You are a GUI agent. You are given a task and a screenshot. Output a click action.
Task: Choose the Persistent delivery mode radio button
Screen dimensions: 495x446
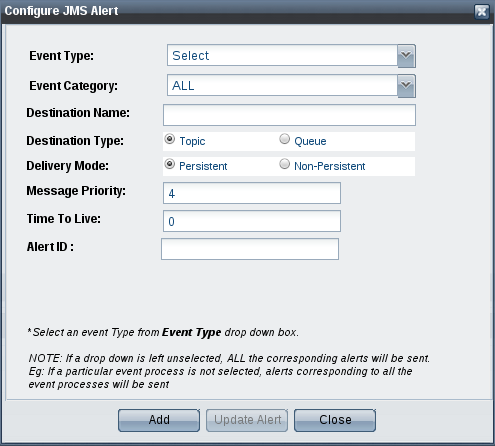170,164
